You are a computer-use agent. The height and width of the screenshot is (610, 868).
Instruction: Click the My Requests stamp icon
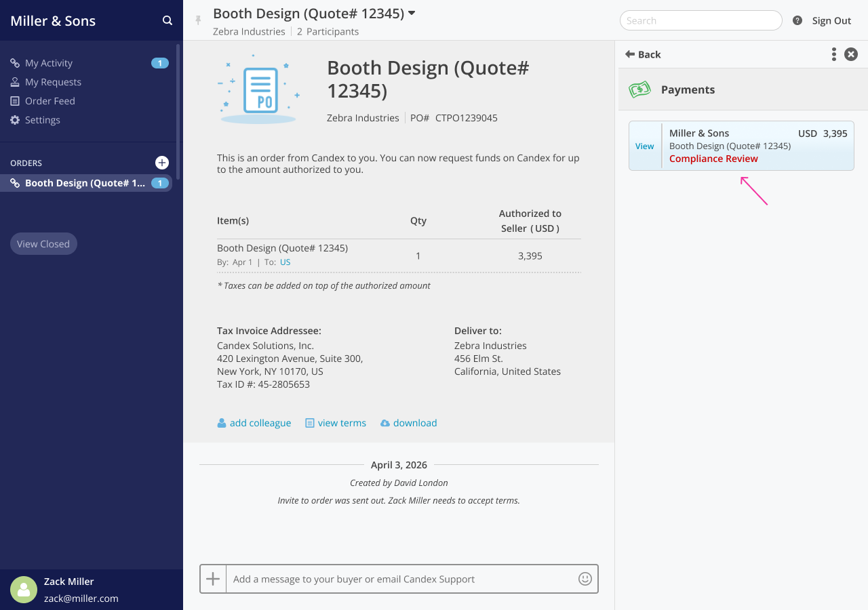click(15, 82)
